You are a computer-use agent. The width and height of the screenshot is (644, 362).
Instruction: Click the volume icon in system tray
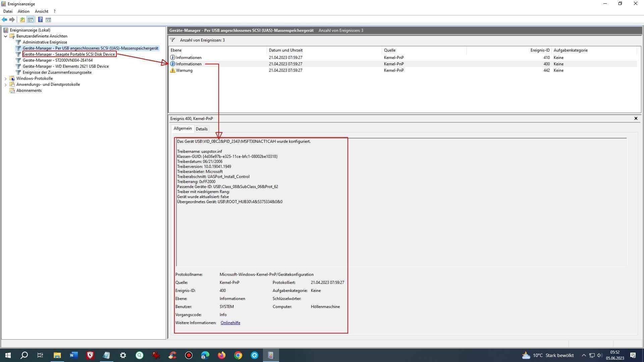[x=600, y=355]
